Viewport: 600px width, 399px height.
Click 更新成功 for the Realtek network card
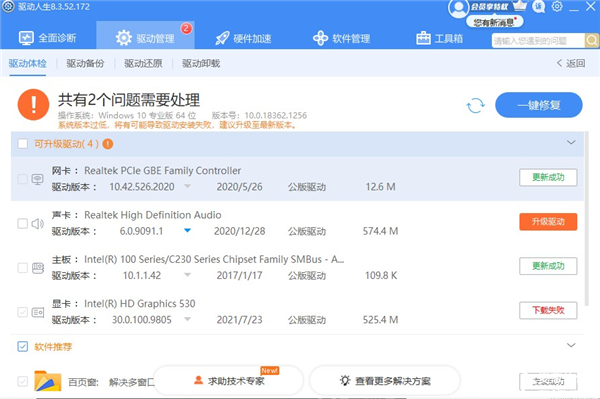click(548, 177)
